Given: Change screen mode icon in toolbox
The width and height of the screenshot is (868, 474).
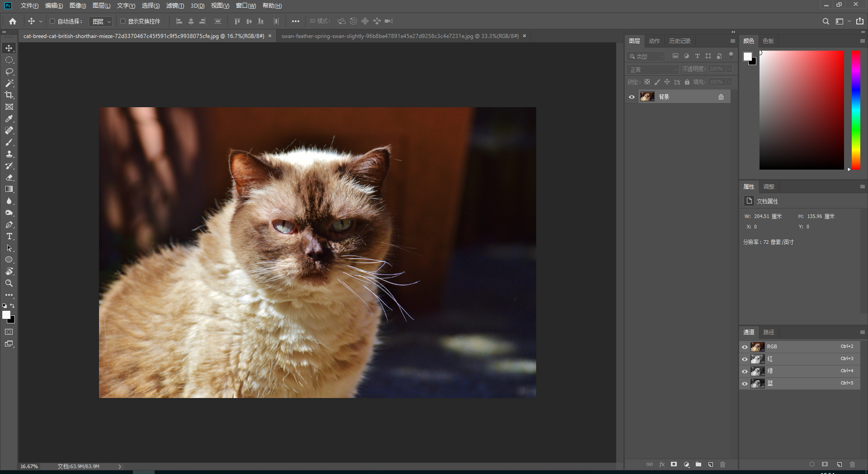Looking at the screenshot, I should click(x=9, y=344).
